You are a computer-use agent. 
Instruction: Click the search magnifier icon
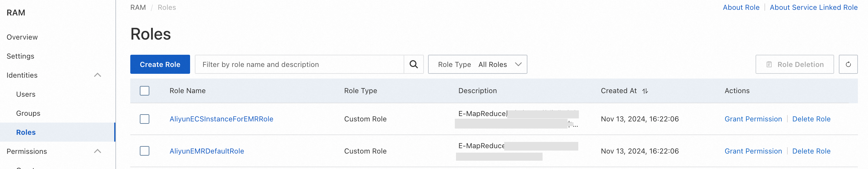tap(413, 65)
